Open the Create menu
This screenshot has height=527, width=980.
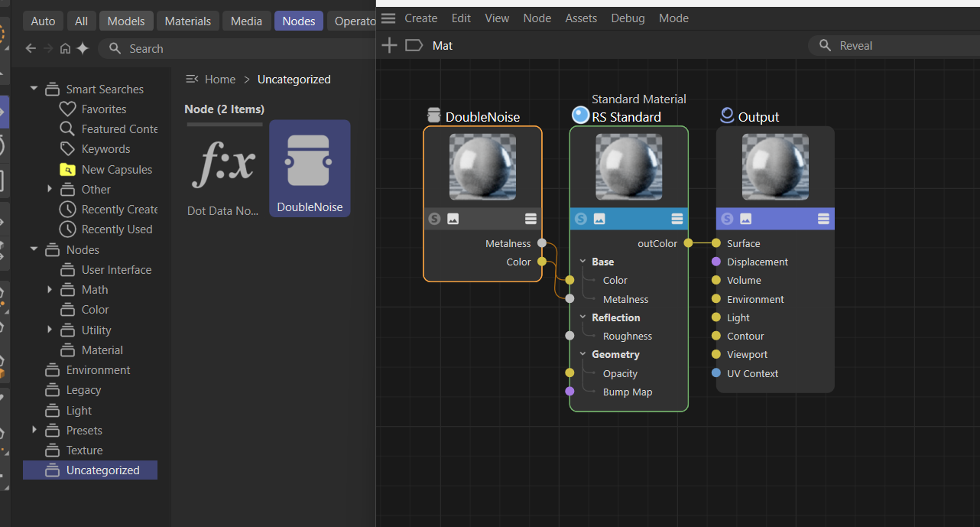coord(420,18)
